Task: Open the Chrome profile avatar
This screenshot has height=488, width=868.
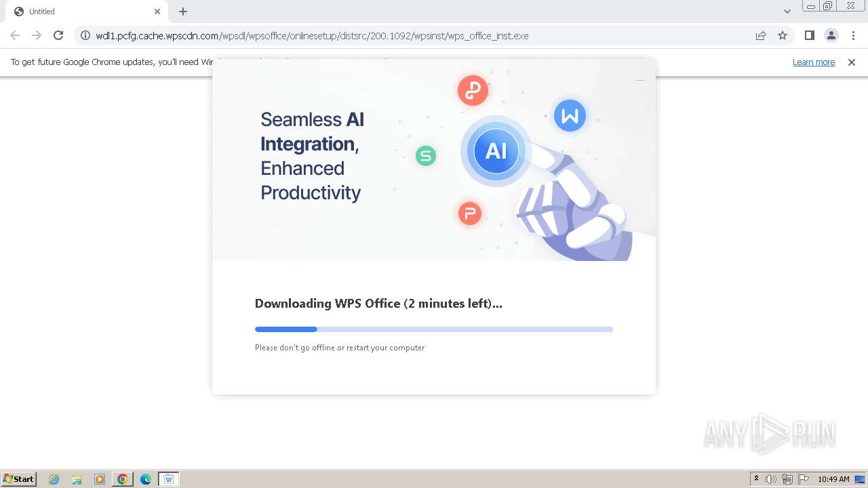Action: (x=831, y=35)
